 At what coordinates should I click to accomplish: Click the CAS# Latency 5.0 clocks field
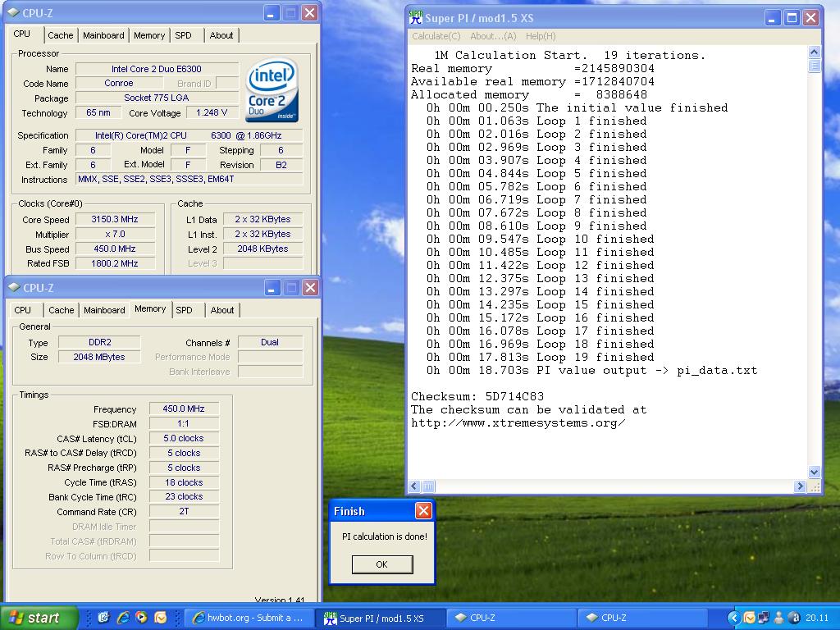(183, 438)
